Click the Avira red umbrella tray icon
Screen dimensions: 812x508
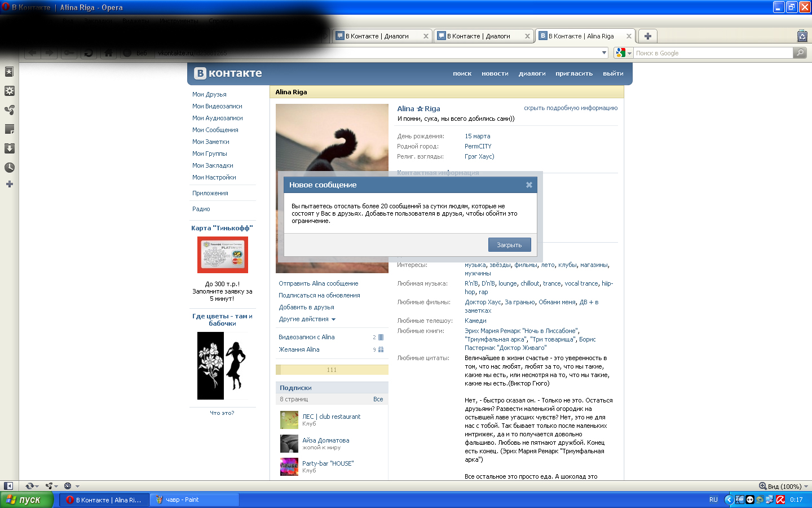pyautogui.click(x=780, y=500)
